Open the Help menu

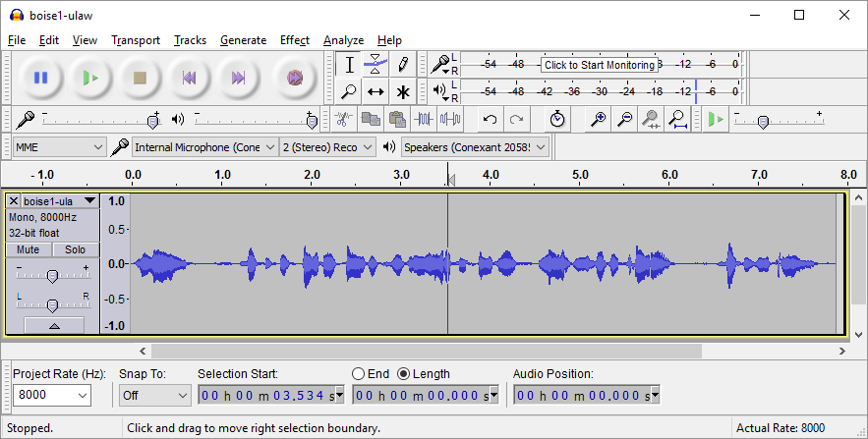point(389,40)
